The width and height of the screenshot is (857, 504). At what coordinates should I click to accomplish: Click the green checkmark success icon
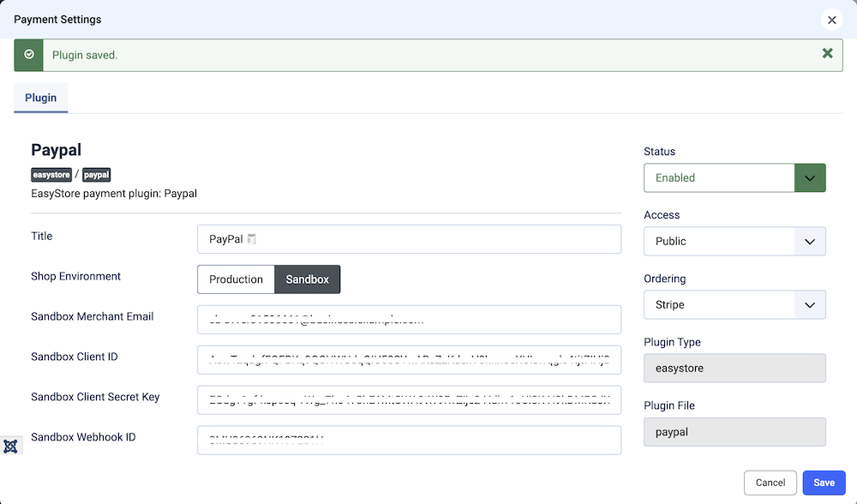pyautogui.click(x=29, y=54)
